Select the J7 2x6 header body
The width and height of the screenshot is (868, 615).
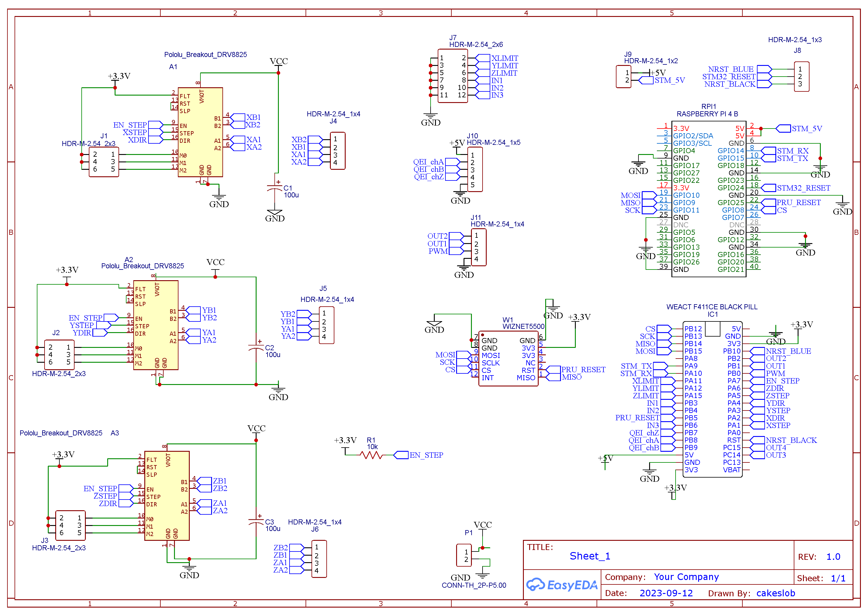click(453, 76)
